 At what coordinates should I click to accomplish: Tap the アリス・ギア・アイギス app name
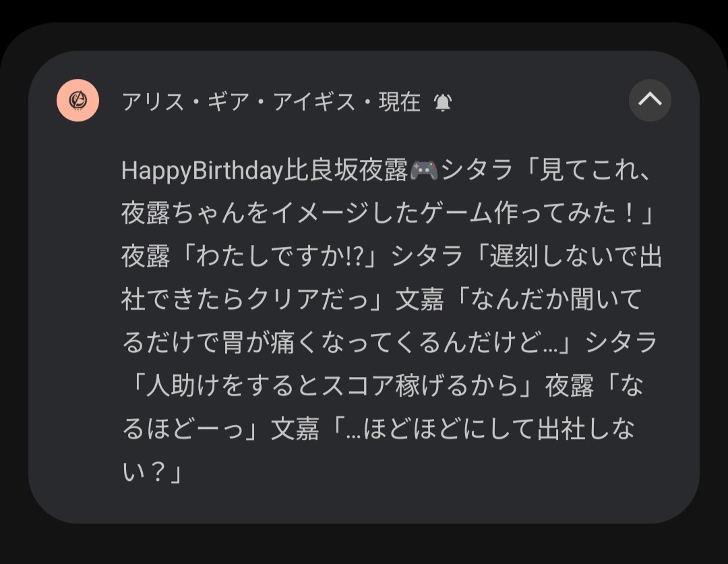pos(238,102)
